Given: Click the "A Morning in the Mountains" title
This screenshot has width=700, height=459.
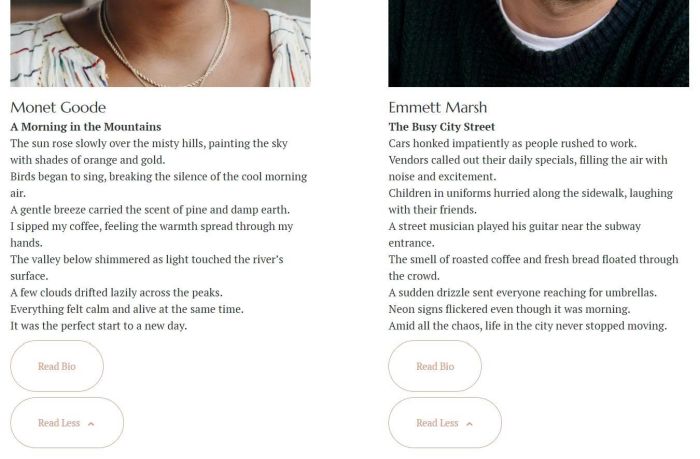Looking at the screenshot, I should pyautogui.click(x=86, y=127).
